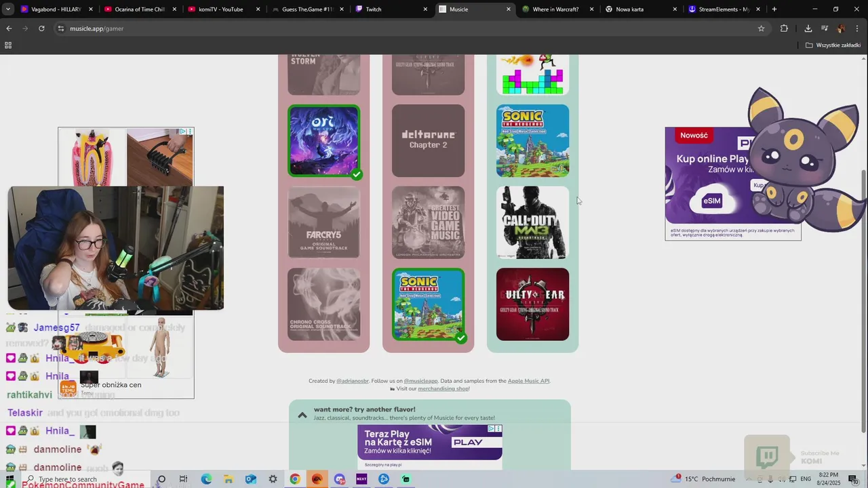Switch to Ocarina of Time Chill tab
Viewport: 868px width, 488px height.
pyautogui.click(x=139, y=9)
